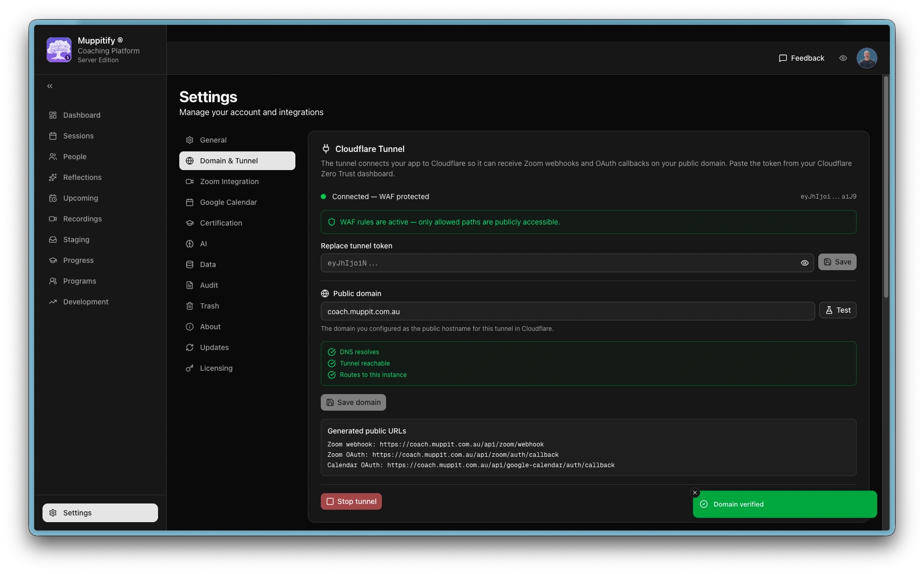Switch to Google Calendar settings tab
924x574 pixels.
point(228,202)
